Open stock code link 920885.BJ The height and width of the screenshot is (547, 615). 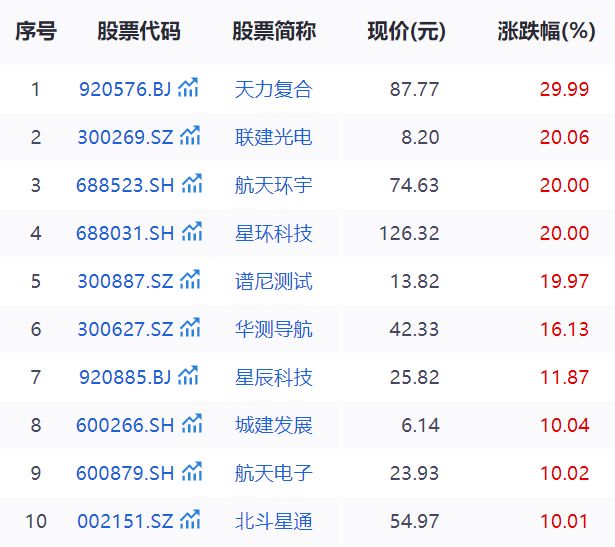point(125,377)
